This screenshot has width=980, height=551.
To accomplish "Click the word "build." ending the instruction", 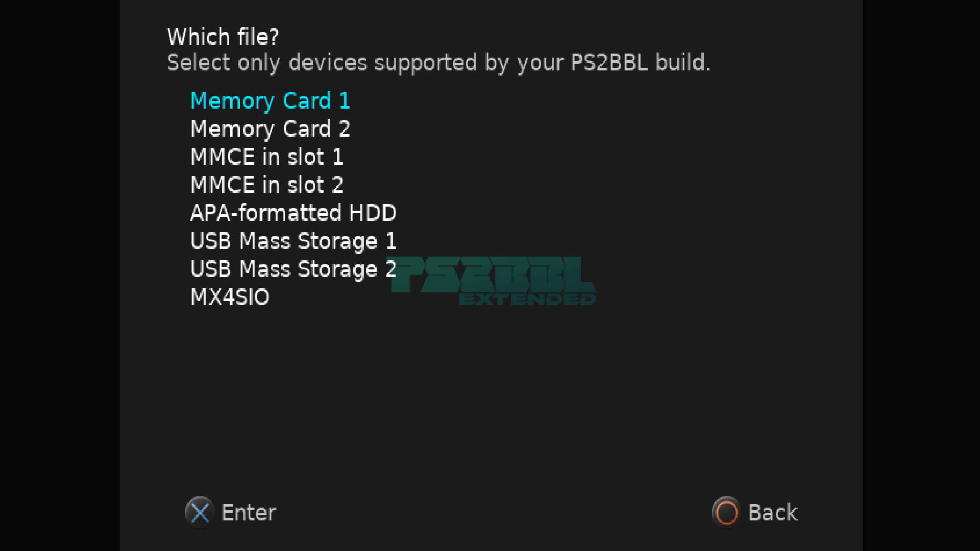I will tap(682, 63).
